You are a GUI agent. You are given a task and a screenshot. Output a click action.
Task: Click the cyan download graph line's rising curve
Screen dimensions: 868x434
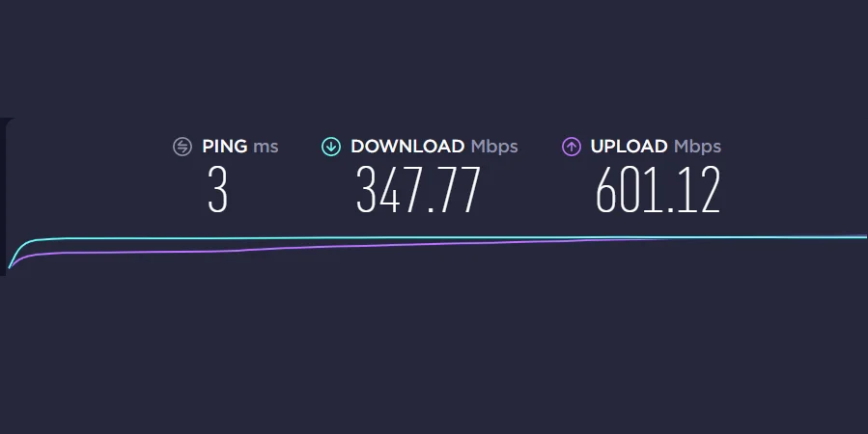click(x=18, y=248)
